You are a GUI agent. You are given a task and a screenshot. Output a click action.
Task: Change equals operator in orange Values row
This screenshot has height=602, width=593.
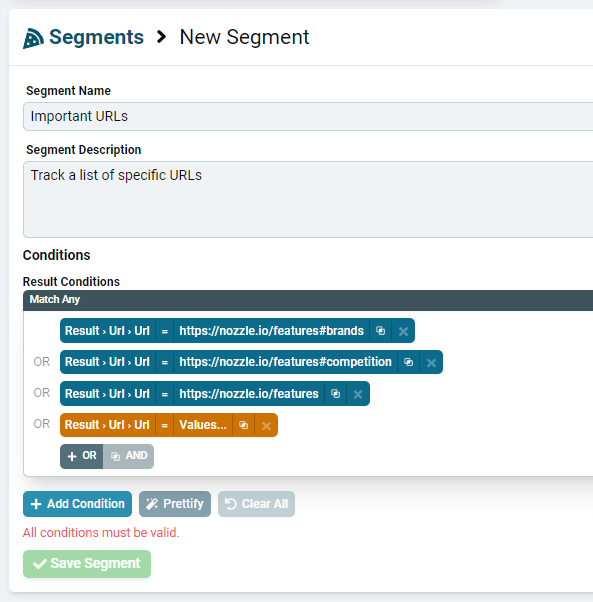165,425
